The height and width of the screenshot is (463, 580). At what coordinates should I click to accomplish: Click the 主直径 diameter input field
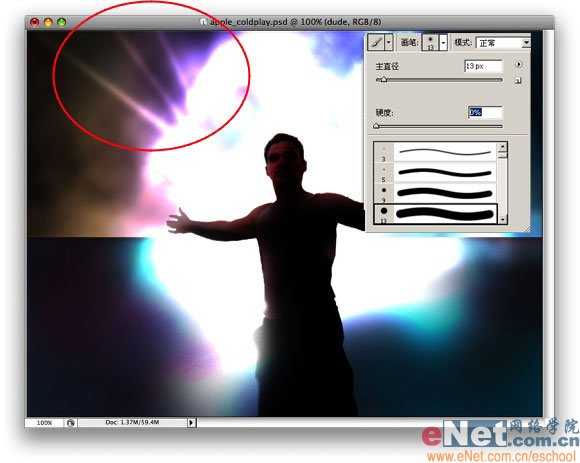pyautogui.click(x=483, y=66)
